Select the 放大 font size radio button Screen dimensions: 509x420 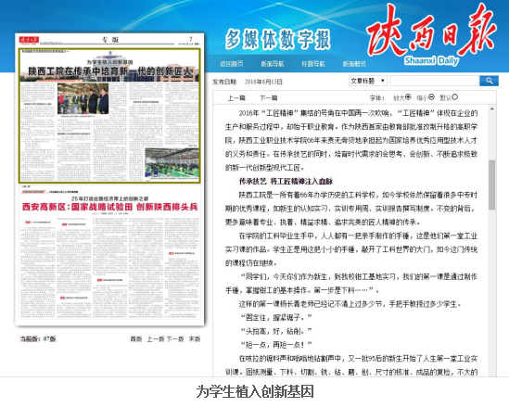408,96
